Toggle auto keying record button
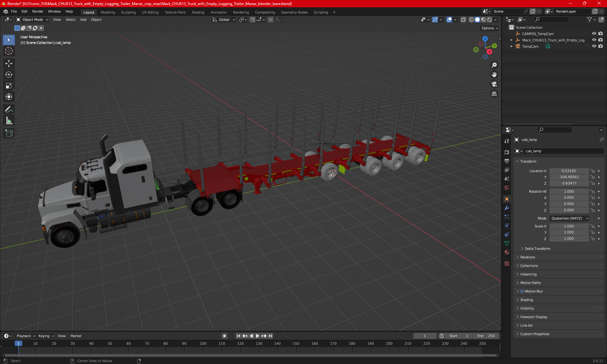607x364 pixels. click(224, 336)
